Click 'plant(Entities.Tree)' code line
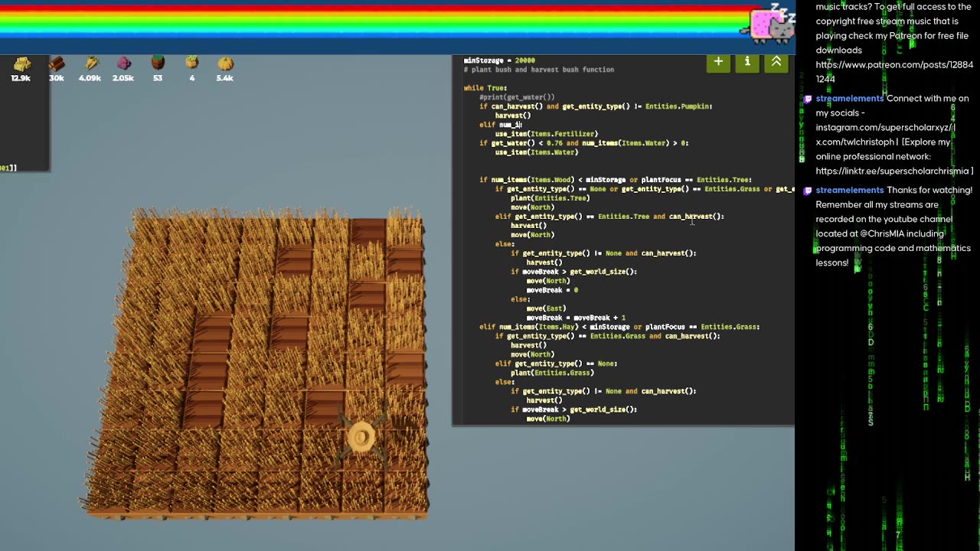 pyautogui.click(x=550, y=198)
